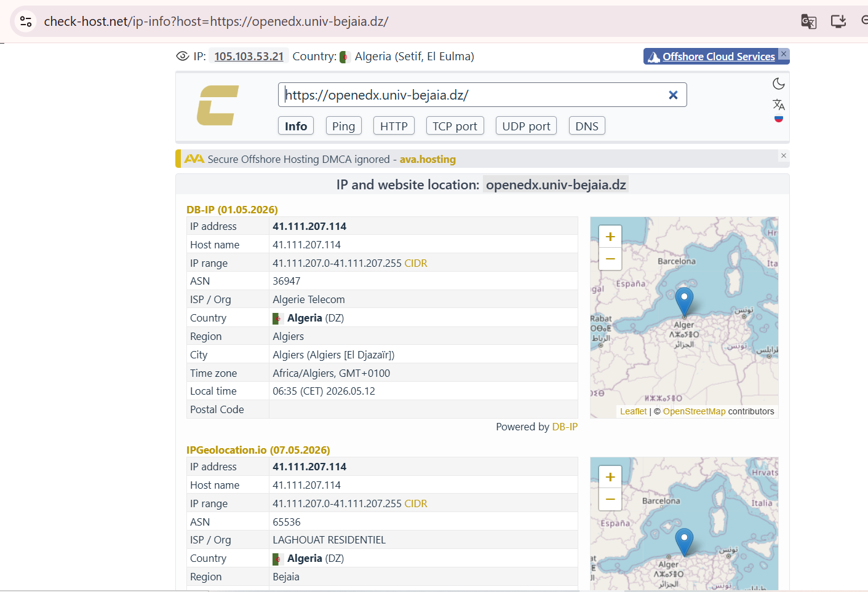This screenshot has width=868, height=592.
Task: Open the Google Translate icon in address bar
Action: [x=809, y=22]
